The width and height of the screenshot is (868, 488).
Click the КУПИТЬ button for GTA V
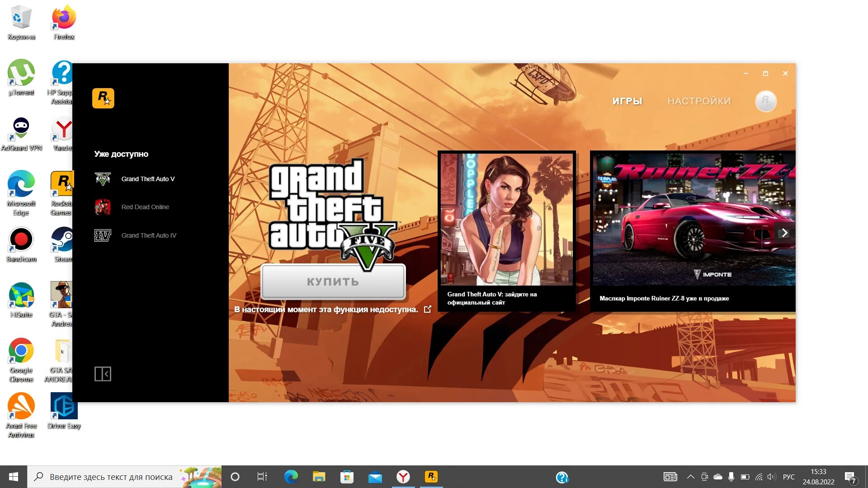pyautogui.click(x=332, y=282)
